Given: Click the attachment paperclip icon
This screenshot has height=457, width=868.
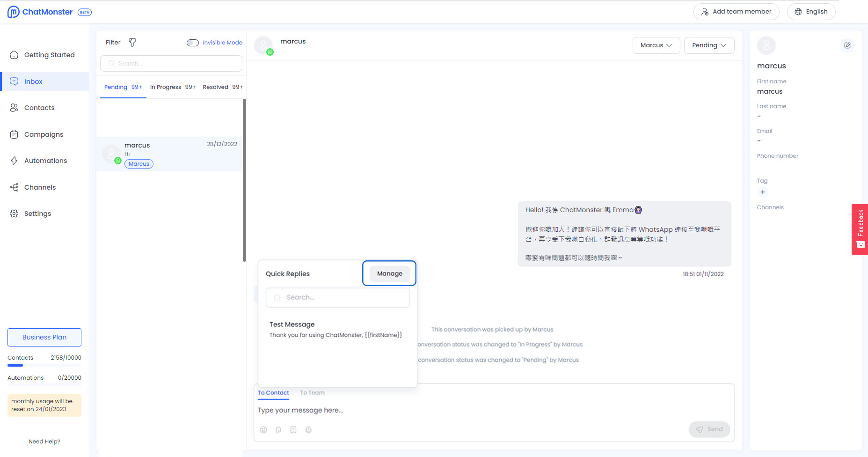Looking at the screenshot, I should point(278,430).
